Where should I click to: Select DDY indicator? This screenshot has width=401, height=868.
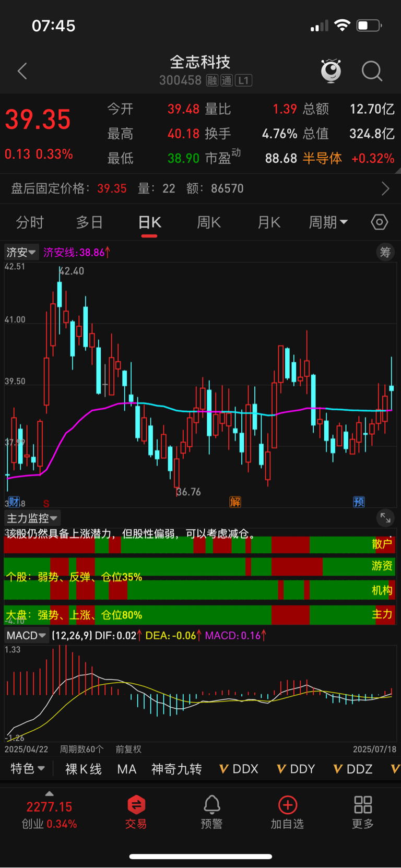click(296, 769)
